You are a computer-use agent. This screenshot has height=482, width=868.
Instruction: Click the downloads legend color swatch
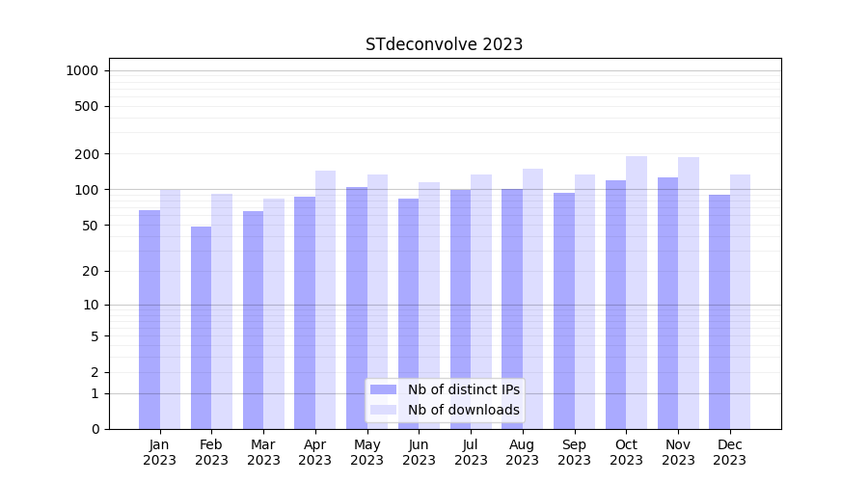point(384,410)
